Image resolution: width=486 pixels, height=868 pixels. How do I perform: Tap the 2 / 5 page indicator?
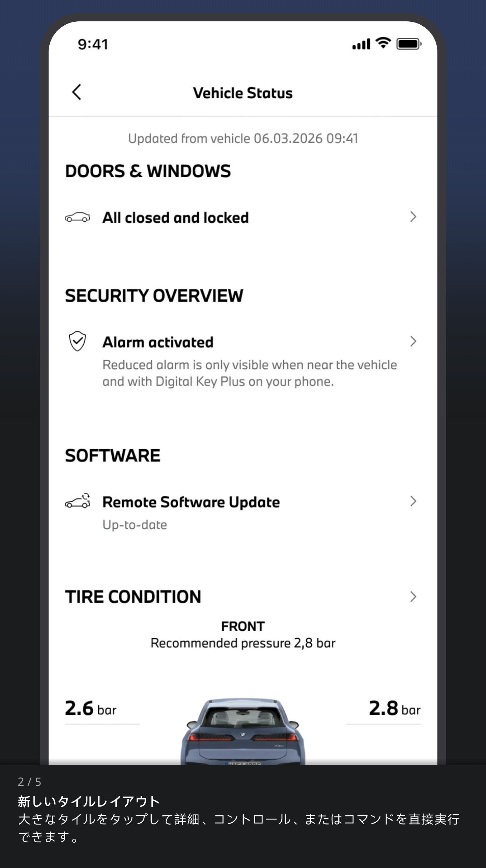pos(29,781)
